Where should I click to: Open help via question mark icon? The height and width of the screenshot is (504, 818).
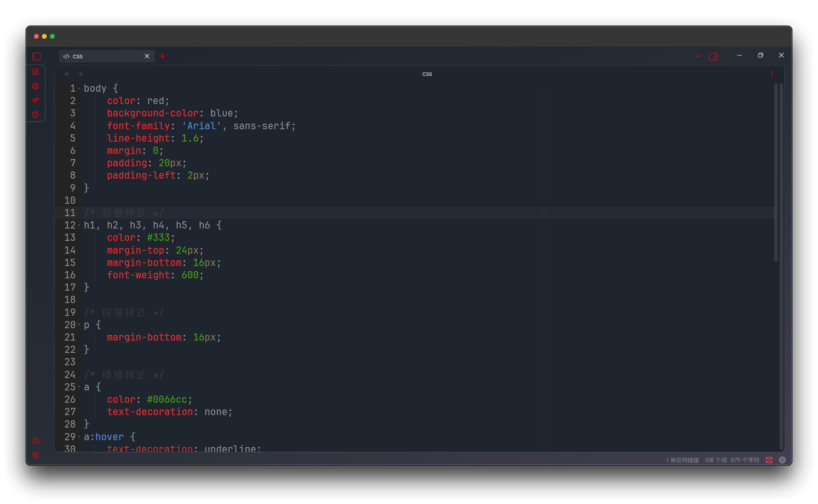pyautogui.click(x=36, y=441)
